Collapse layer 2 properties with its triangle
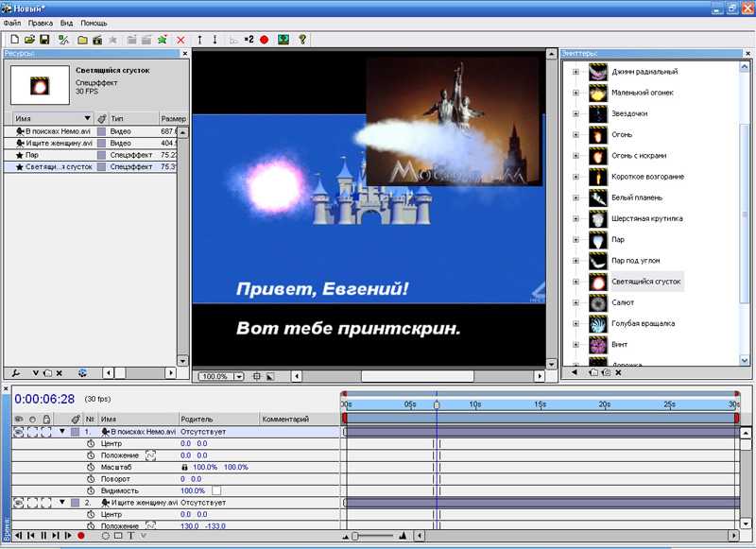 (62, 503)
